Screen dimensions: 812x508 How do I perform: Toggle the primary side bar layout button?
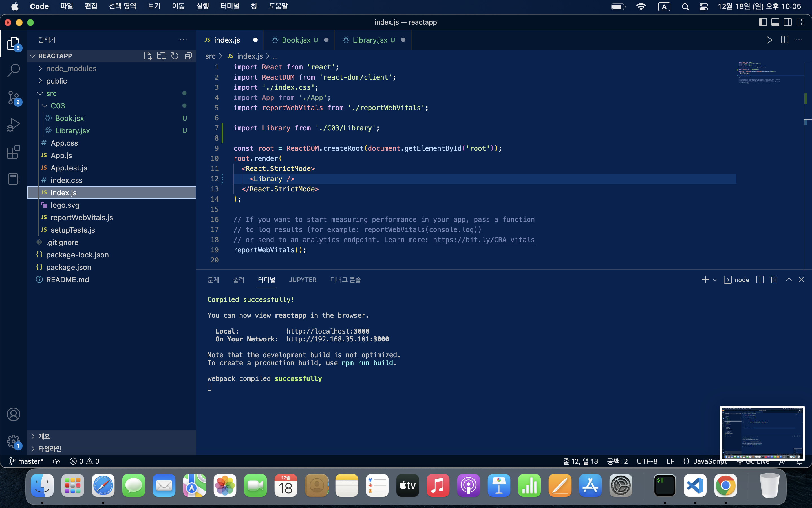pos(763,22)
